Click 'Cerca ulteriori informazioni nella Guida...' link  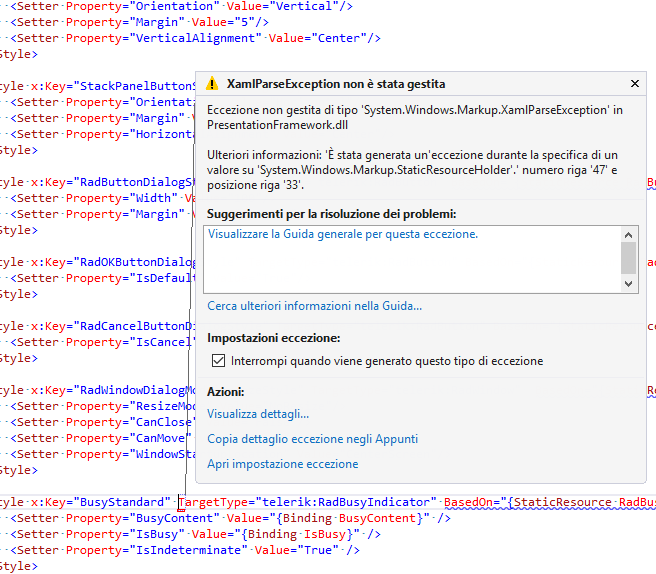314,306
